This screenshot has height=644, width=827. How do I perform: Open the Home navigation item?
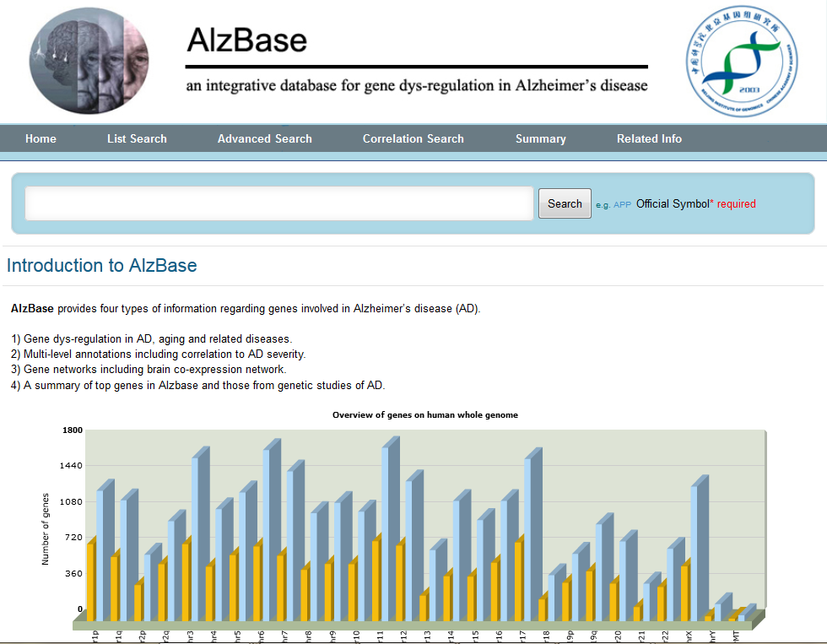41,138
